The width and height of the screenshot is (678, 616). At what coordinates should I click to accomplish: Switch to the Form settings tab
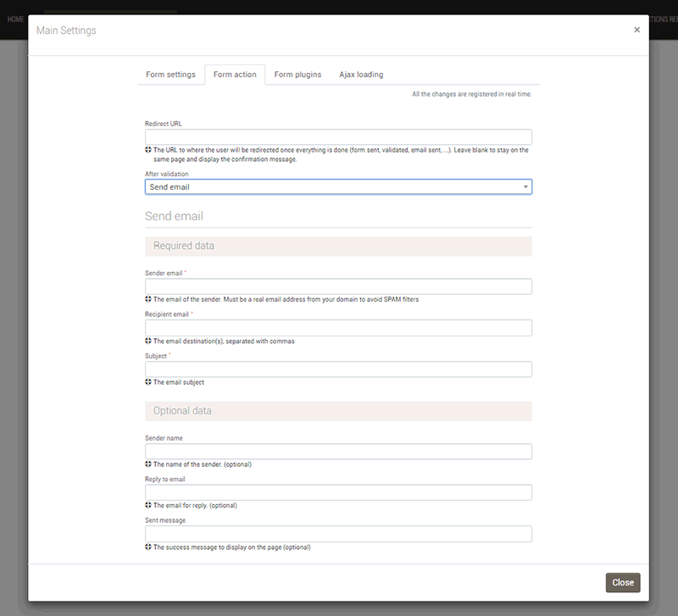(170, 75)
